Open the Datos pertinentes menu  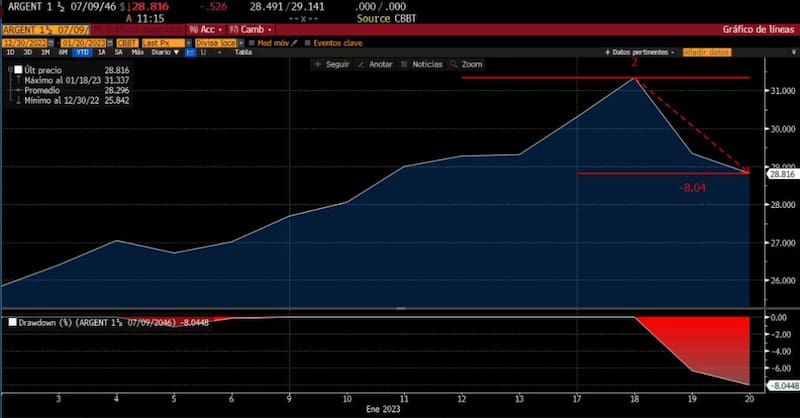642,51
